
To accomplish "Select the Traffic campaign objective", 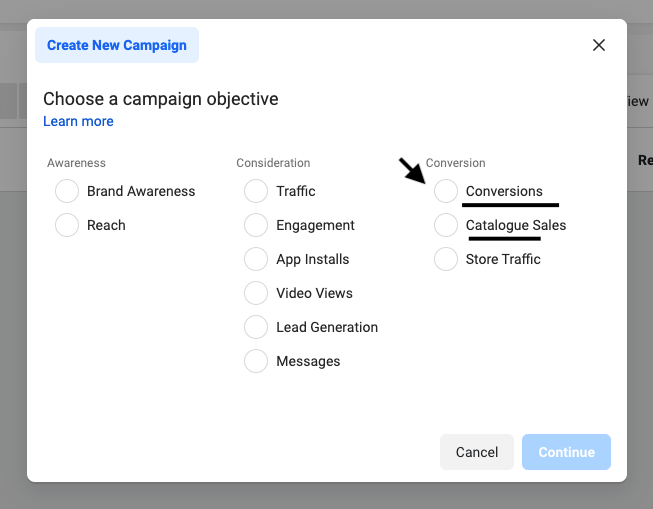I will point(256,191).
